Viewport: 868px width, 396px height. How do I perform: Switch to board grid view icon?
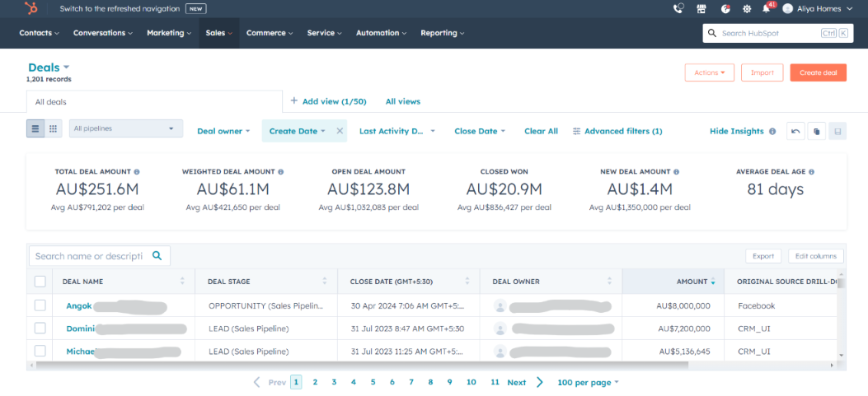click(x=53, y=129)
